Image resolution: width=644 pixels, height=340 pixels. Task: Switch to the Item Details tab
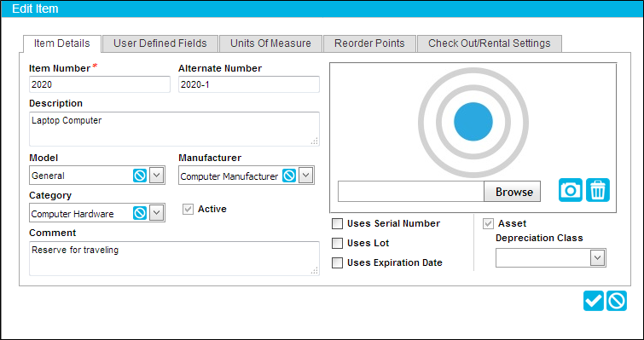tap(62, 43)
